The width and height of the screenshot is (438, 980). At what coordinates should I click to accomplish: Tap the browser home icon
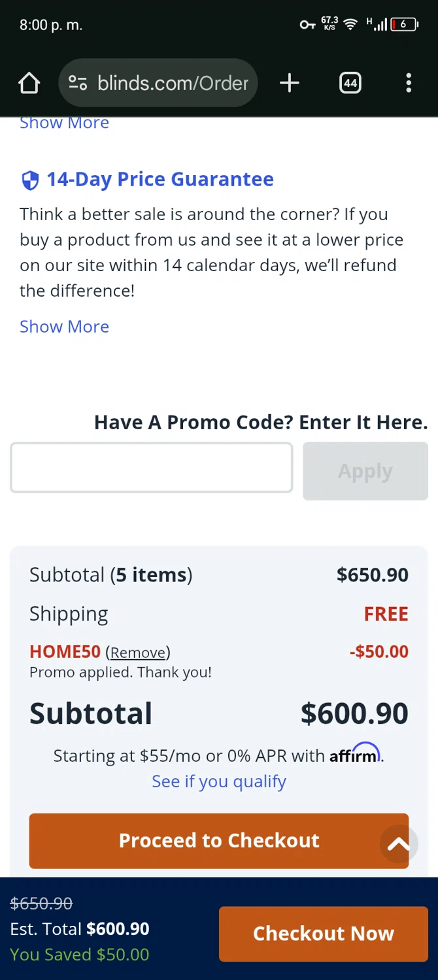tap(29, 83)
